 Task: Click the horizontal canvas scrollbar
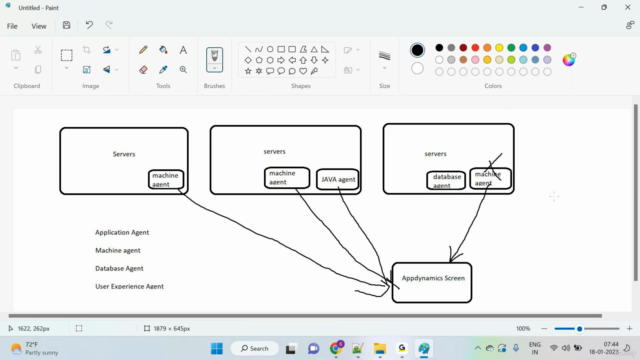(x=305, y=316)
